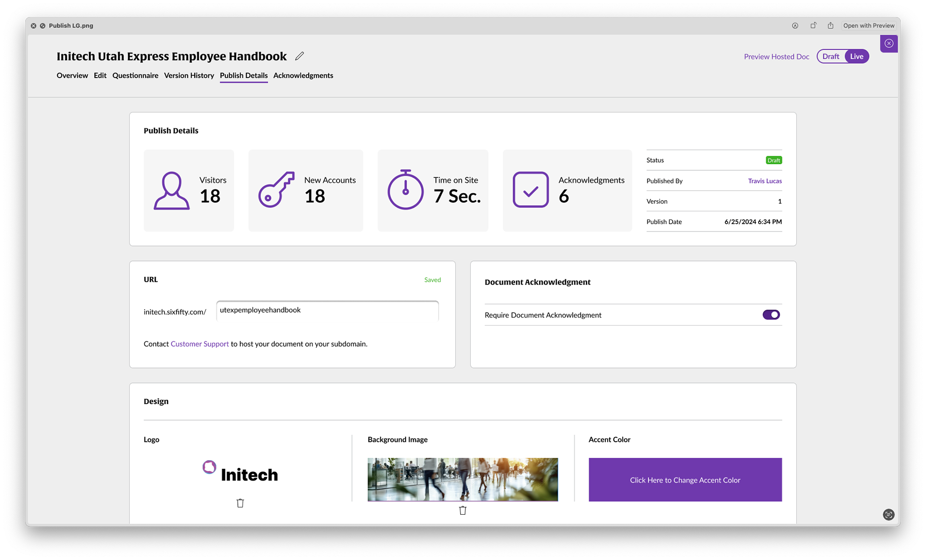Click the Acknowledgments checkmark icon
926x560 pixels.
[531, 190]
